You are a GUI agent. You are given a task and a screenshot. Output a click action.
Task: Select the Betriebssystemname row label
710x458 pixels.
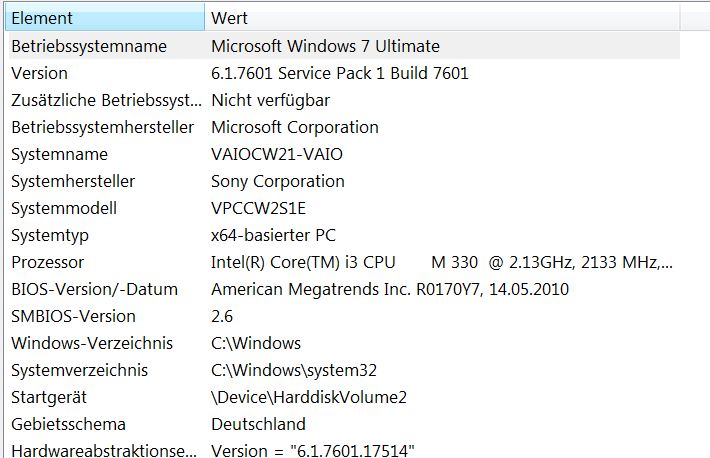[89, 46]
